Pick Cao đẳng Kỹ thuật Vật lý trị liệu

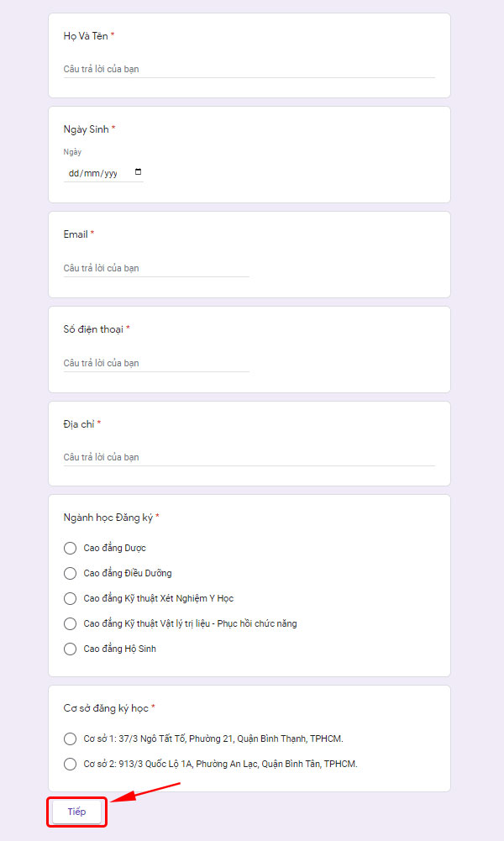pos(70,623)
